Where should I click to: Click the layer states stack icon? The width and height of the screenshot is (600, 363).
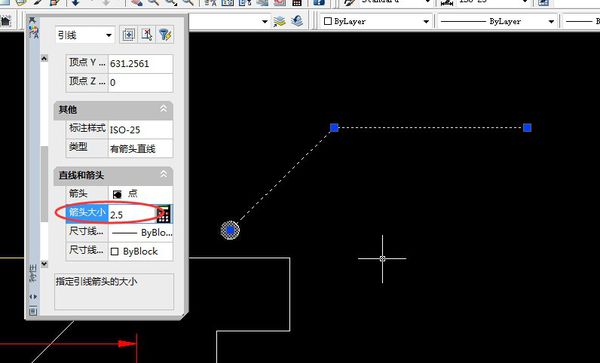click(279, 21)
